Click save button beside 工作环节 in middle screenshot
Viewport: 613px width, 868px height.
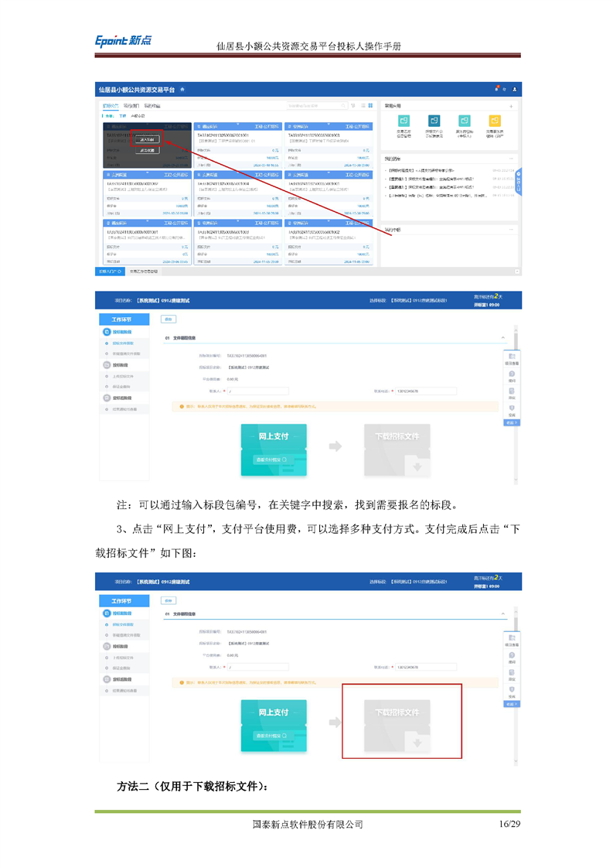click(x=169, y=320)
